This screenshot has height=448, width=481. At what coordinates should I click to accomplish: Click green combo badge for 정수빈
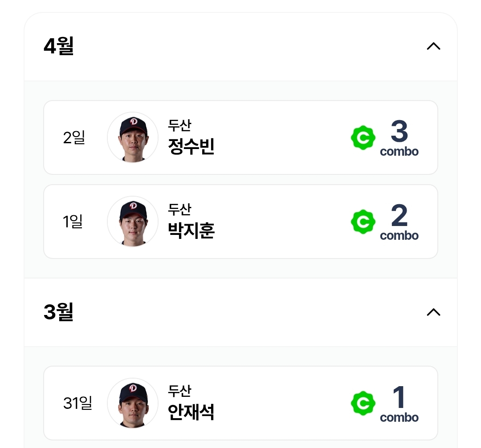point(363,138)
